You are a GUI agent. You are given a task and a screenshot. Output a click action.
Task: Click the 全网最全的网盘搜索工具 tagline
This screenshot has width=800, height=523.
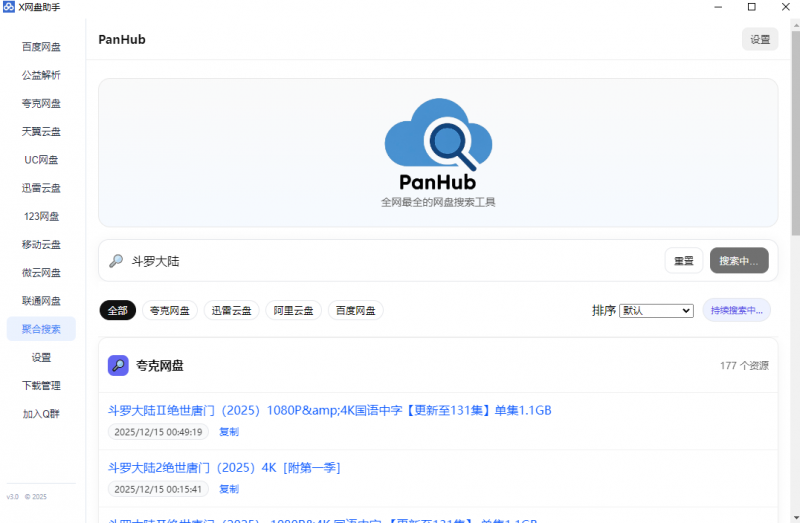pos(438,202)
